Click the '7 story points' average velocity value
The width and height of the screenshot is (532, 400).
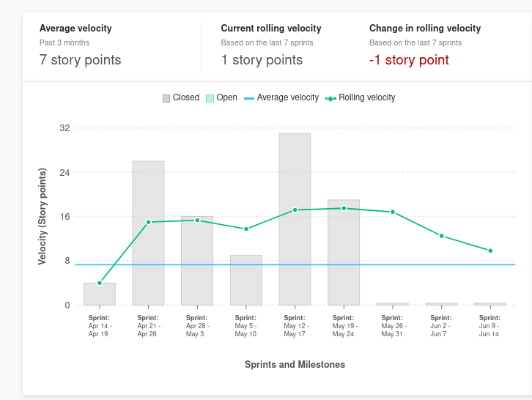pyautogui.click(x=81, y=60)
